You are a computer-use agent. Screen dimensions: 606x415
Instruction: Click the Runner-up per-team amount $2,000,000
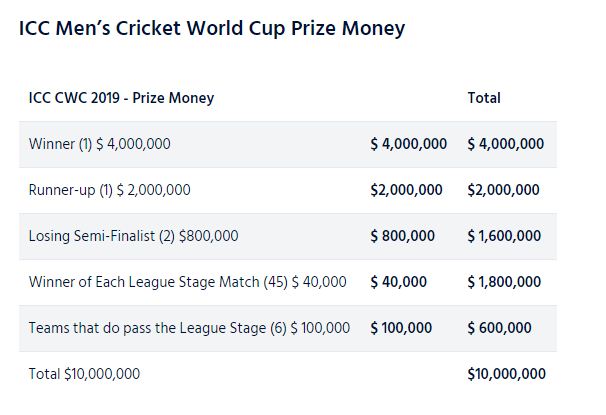click(406, 190)
